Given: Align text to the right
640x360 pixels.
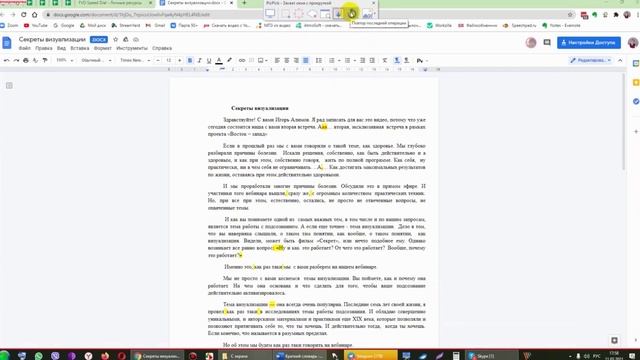Looking at the screenshot, I should [296, 60].
